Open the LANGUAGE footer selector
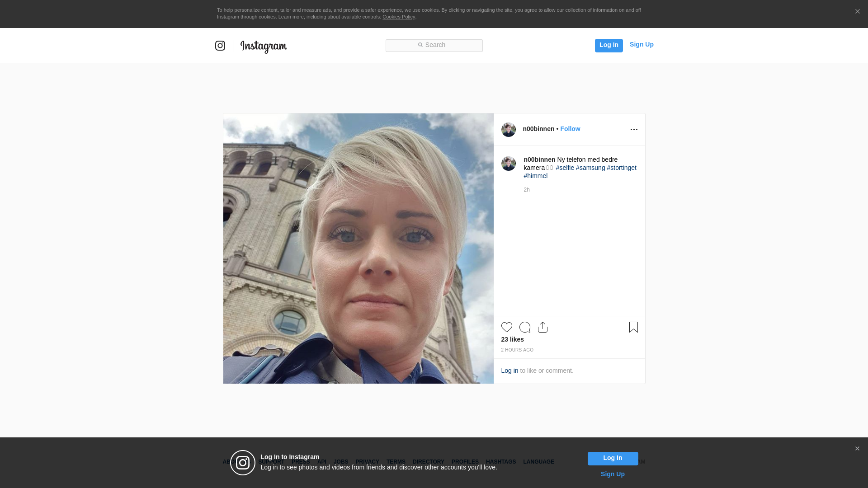Screen dimensions: 868x488 (x=538, y=462)
